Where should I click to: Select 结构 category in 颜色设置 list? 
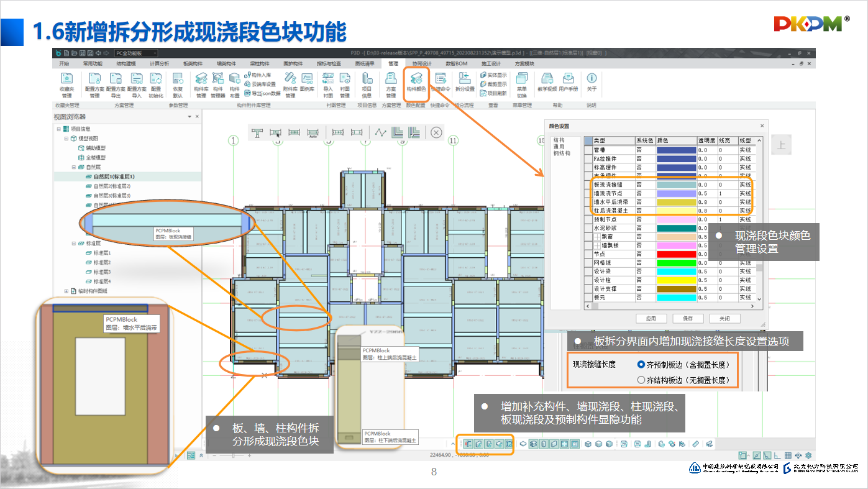(559, 140)
